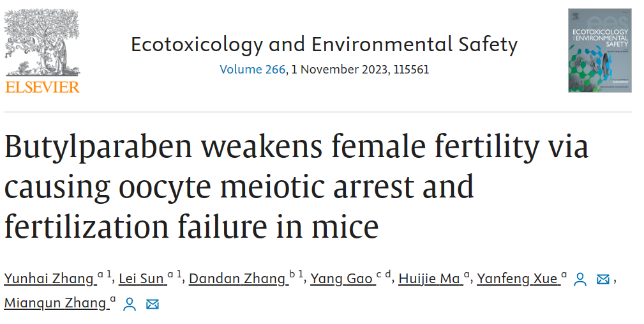Open author Mianqun Zhang's details
The width and height of the screenshot is (644, 324).
(55, 303)
